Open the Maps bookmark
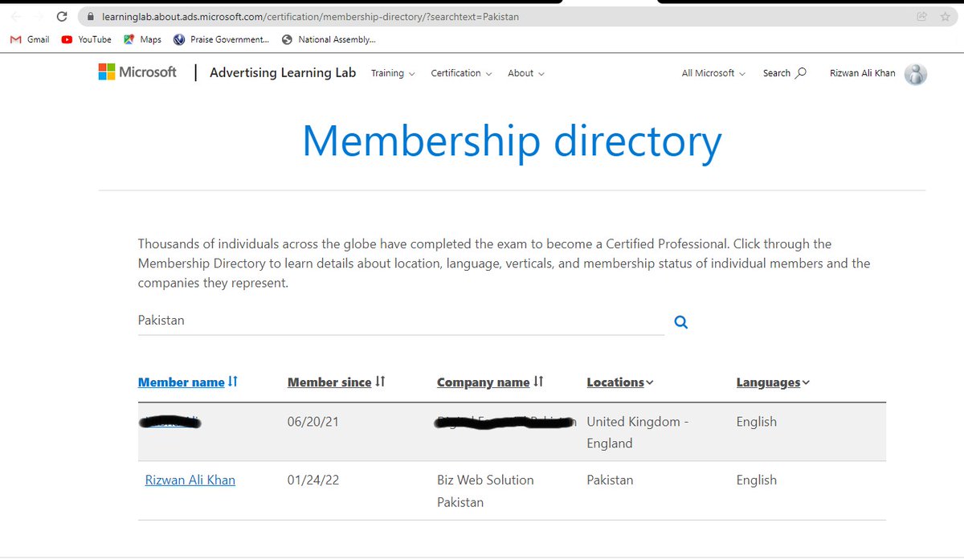This screenshot has width=964, height=560. 142,39
